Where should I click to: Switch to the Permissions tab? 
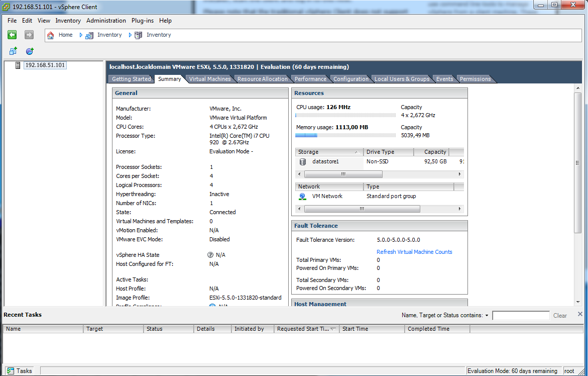tap(475, 79)
